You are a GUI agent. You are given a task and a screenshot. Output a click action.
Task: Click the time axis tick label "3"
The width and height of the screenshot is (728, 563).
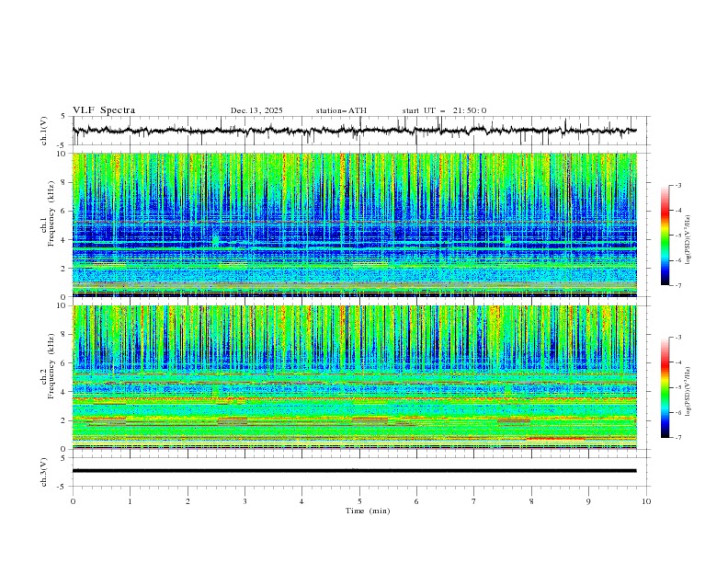[245, 501]
